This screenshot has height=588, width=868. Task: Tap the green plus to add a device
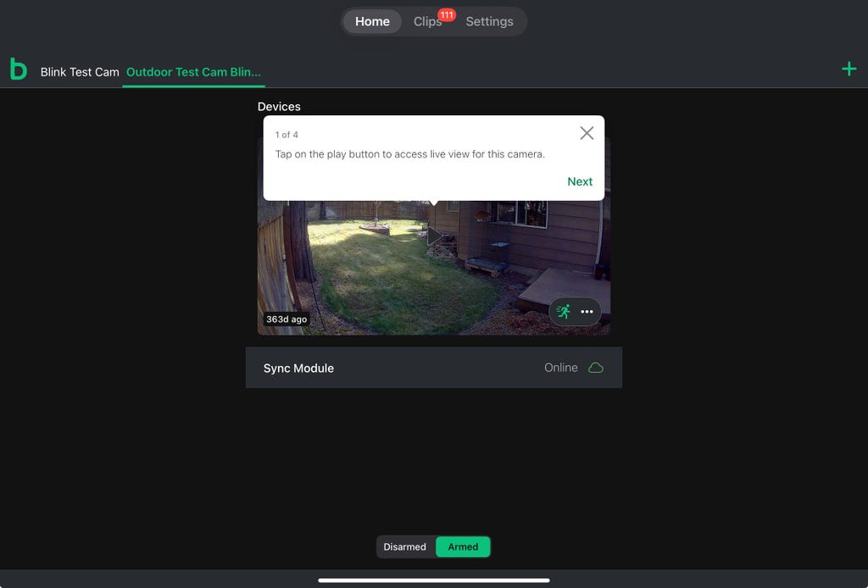[x=849, y=69]
